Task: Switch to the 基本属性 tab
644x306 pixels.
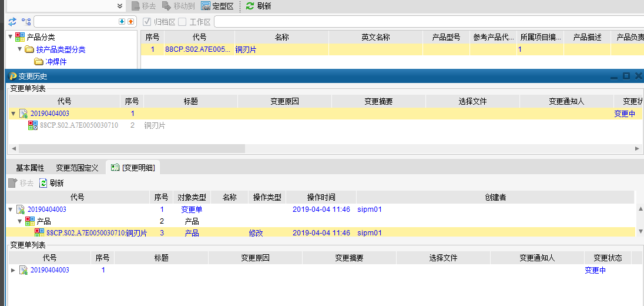Action: coord(30,168)
